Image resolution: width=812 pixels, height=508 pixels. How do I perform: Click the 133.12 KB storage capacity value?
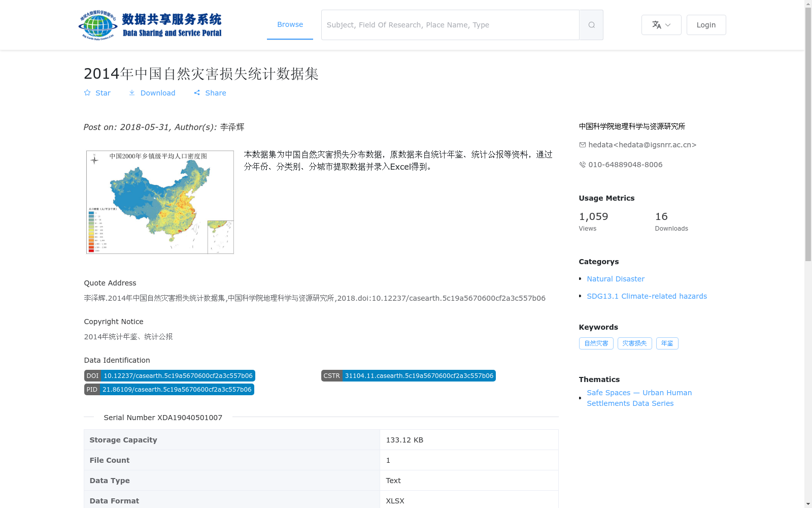[x=404, y=440]
